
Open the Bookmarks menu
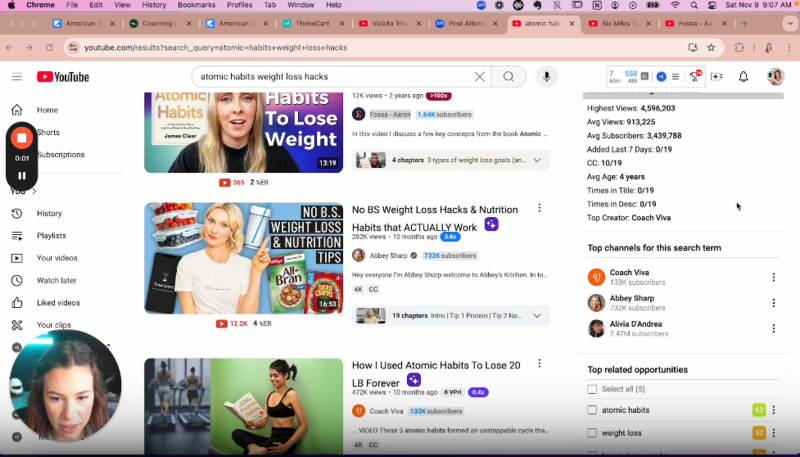tap(196, 5)
